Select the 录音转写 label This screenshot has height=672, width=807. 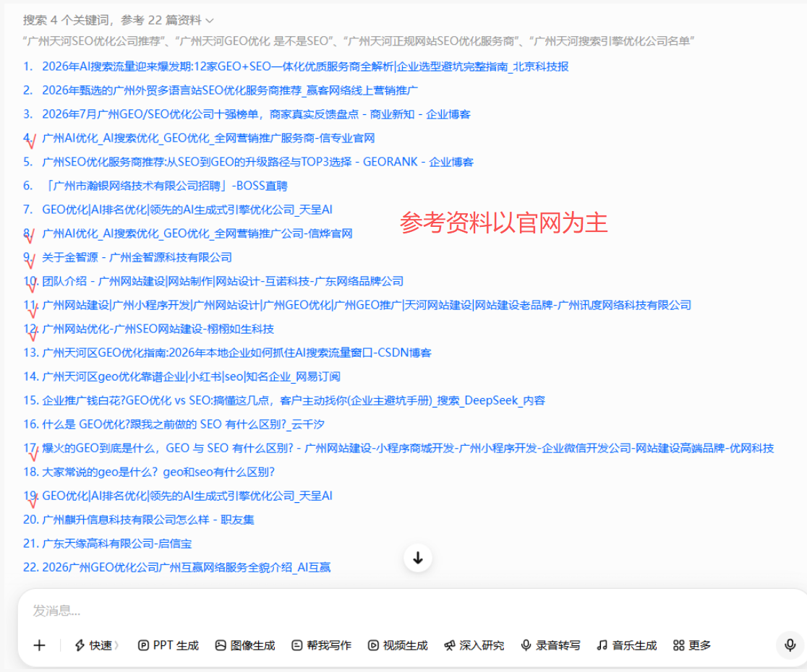558,645
